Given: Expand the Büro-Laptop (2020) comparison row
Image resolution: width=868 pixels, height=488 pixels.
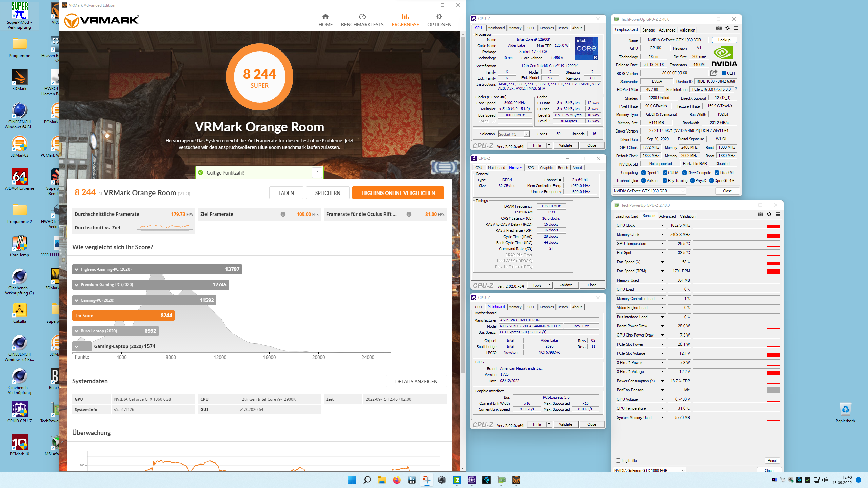Looking at the screenshot, I should pos(115,331).
